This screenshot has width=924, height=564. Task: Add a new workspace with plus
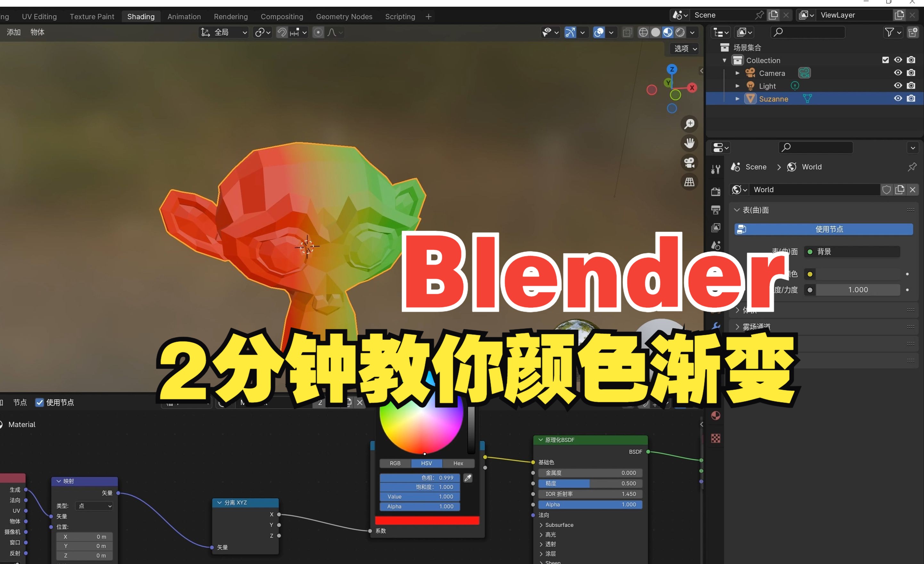click(x=428, y=17)
